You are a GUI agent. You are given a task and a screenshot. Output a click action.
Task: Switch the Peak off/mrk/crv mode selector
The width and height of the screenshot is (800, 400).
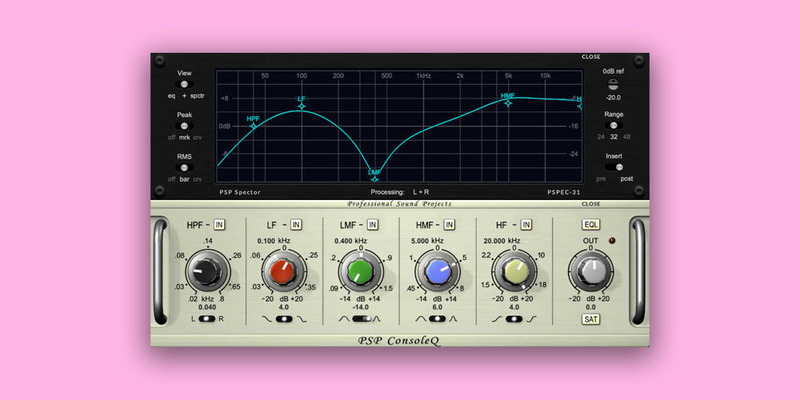(184, 126)
